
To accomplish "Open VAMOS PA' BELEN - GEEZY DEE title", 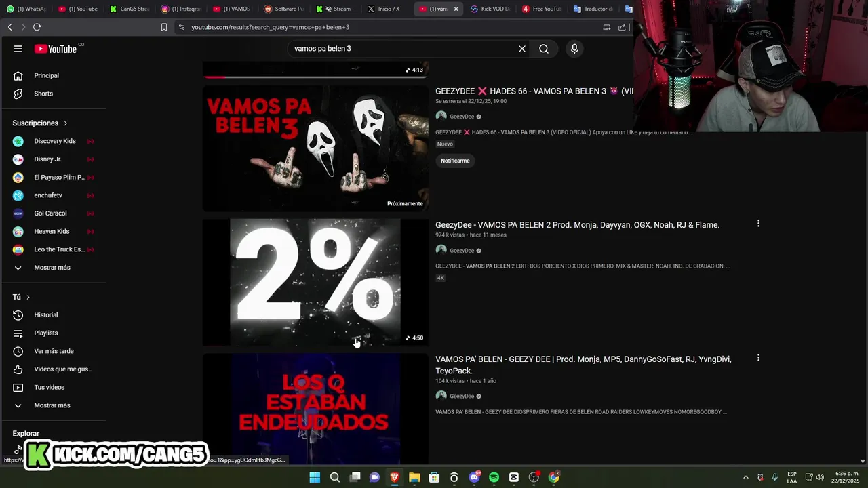I will [x=583, y=365].
